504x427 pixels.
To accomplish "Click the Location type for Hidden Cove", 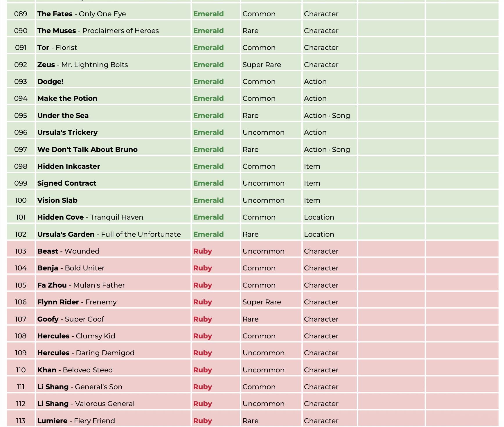I will click(319, 217).
